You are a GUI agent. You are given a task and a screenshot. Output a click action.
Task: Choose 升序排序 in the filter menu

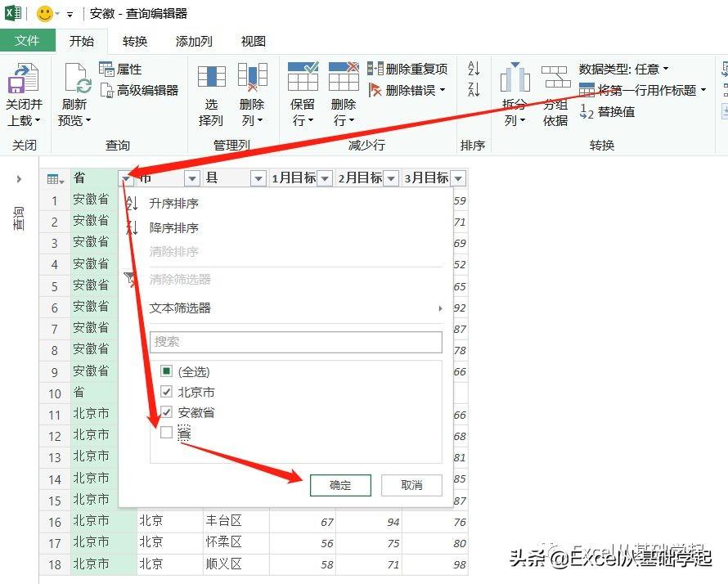click(x=173, y=204)
